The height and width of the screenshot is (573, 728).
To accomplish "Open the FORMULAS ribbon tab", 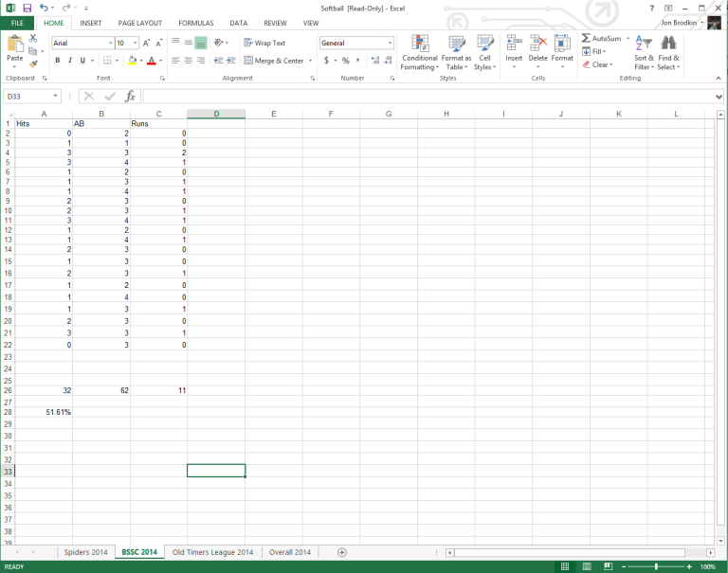I will tap(195, 23).
